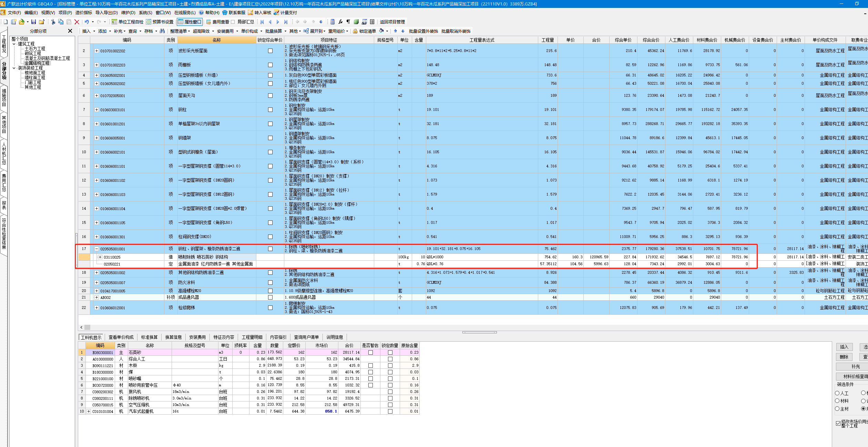The height and width of the screenshot is (447, 868).
Task: Toggle 局部汇总 checkbox
Action: [x=233, y=22]
